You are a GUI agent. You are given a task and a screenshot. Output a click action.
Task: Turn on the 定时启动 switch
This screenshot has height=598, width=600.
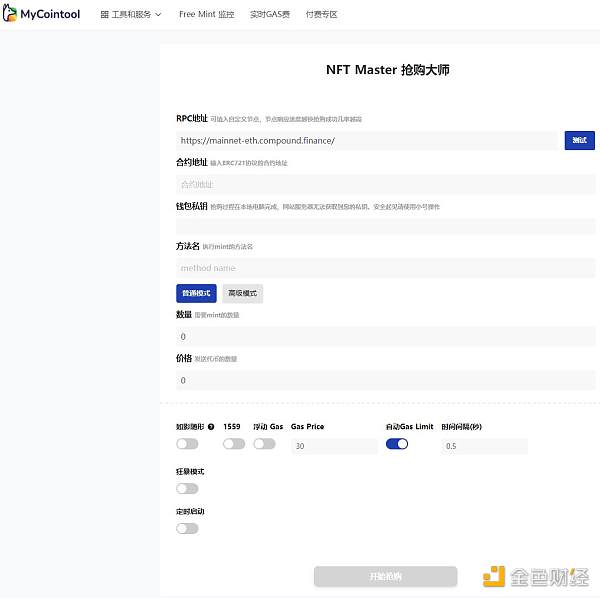tap(187, 528)
